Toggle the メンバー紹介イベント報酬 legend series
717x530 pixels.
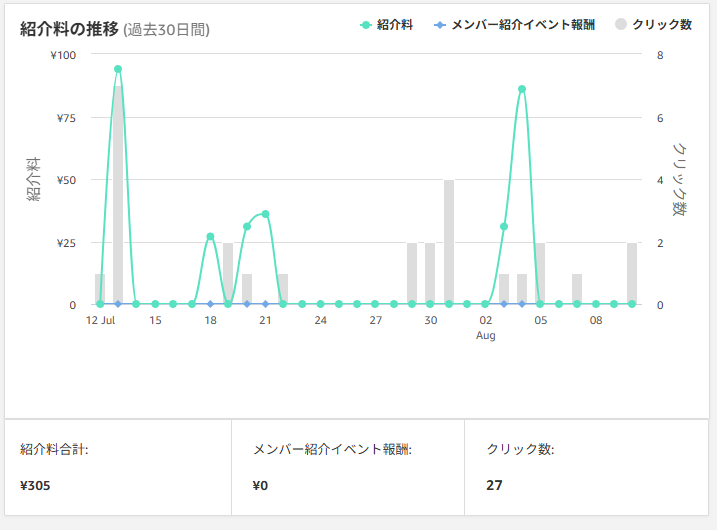(x=514, y=25)
